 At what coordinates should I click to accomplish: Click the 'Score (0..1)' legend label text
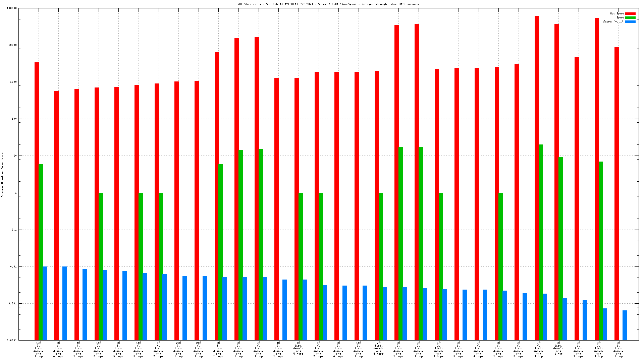tap(613, 22)
